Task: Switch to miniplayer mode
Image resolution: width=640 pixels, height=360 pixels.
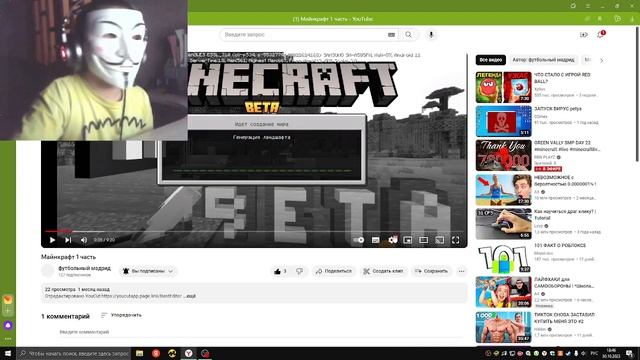Action: 407,240
